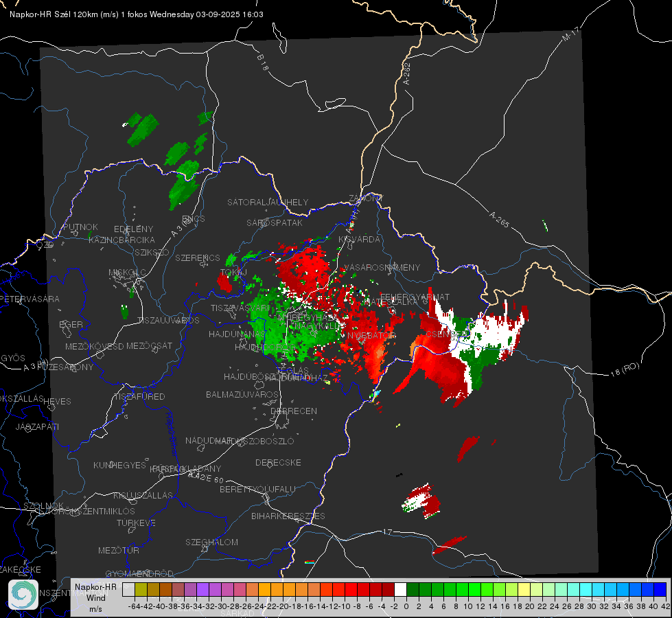This screenshot has width=672, height=618.
Task: Click the MEZŐCSÁT town label
Action: 149,345
